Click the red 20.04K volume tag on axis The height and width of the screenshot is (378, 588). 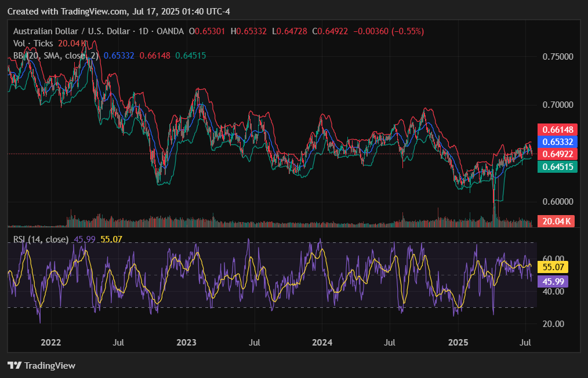(x=556, y=221)
